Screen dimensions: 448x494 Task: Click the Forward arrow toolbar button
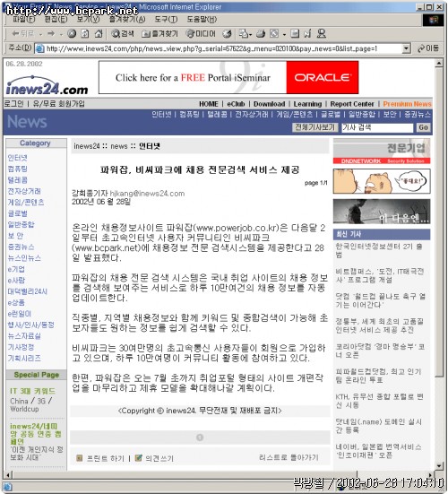[x=51, y=33]
